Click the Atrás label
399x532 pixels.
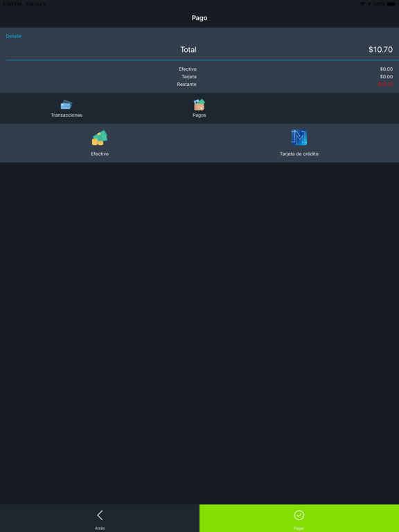coord(100,529)
